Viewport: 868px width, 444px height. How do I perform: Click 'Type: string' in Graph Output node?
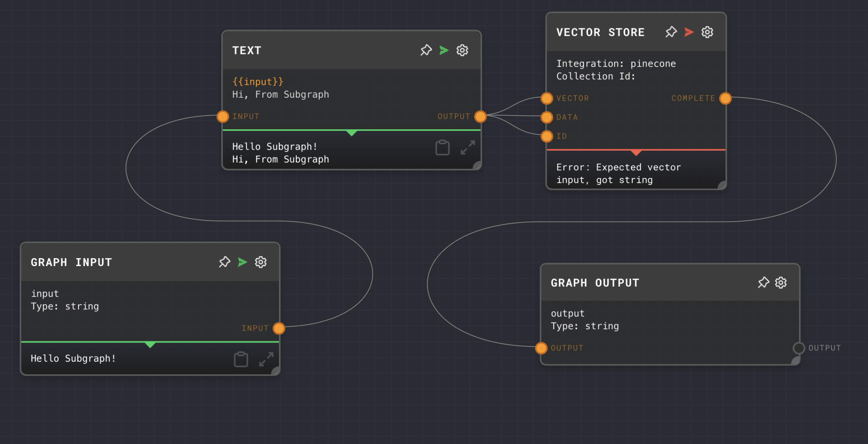(585, 326)
